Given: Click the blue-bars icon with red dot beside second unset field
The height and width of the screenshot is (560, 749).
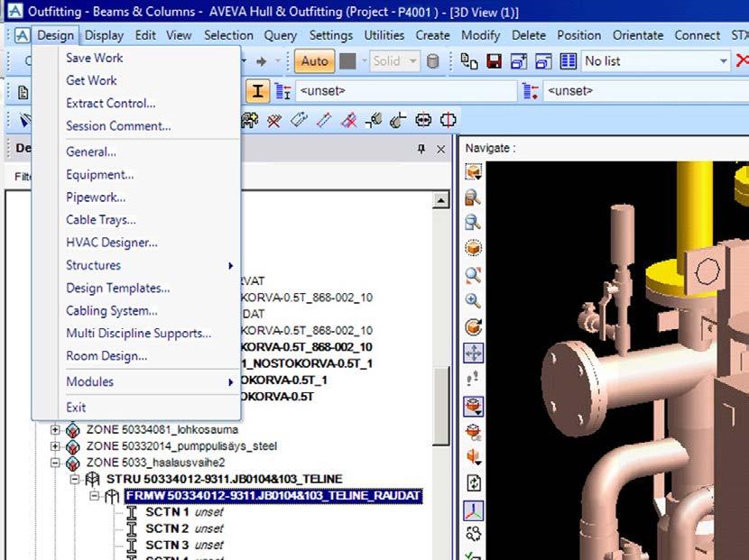Looking at the screenshot, I should point(531,91).
